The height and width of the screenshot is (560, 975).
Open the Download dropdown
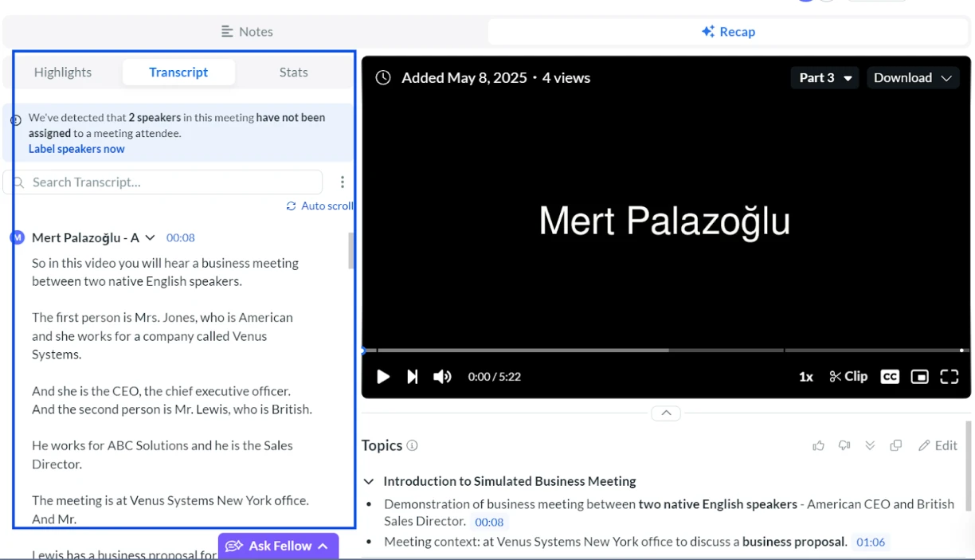[912, 78]
